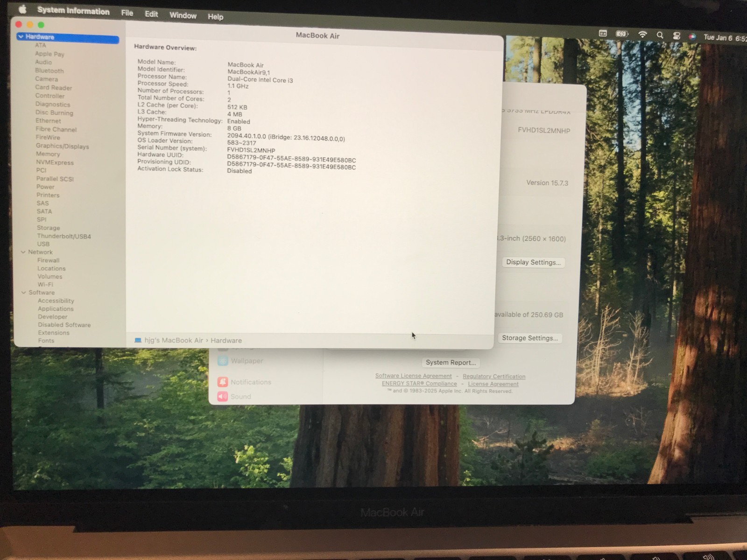Screen dimensions: 747x560
Task: Select Wi-Fi under Network
Action: 45,285
